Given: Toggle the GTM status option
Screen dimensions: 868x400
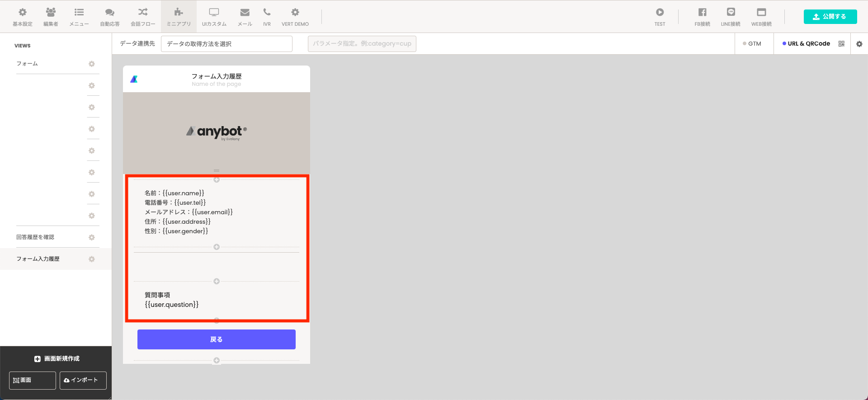Looking at the screenshot, I should (752, 44).
